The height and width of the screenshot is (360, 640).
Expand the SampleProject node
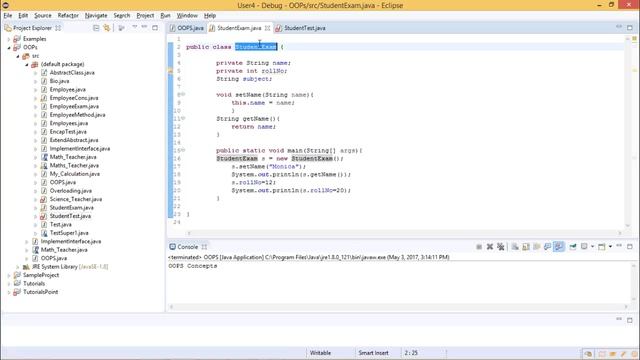pyautogui.click(x=9, y=276)
